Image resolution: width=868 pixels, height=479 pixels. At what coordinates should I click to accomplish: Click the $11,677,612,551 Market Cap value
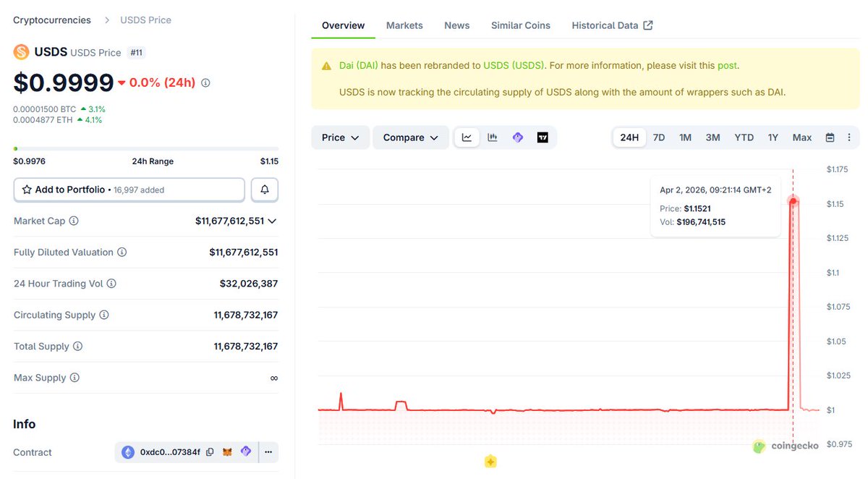point(229,221)
